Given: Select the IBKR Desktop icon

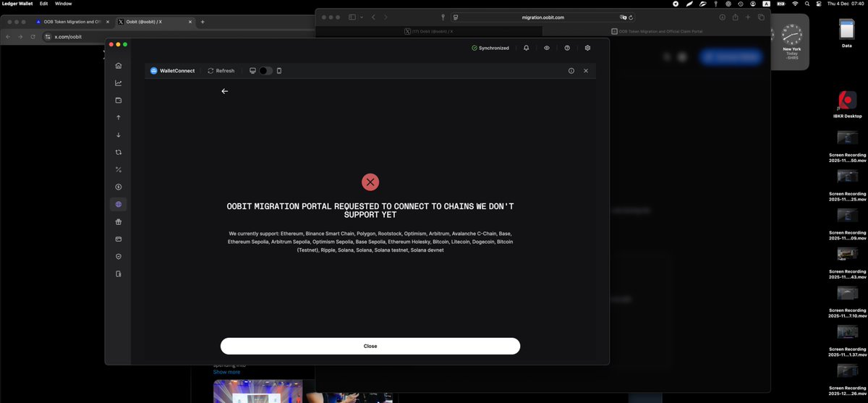Looking at the screenshot, I should click(847, 105).
